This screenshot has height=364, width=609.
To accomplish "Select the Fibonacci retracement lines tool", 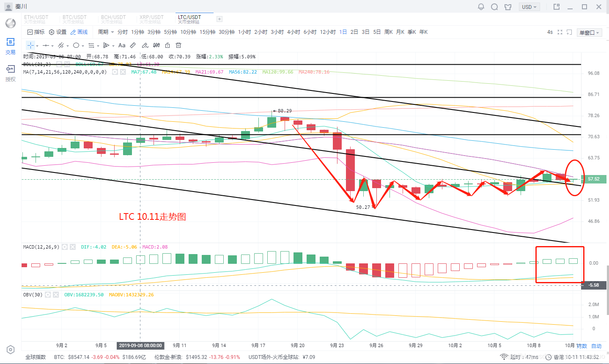I will [x=91, y=45].
